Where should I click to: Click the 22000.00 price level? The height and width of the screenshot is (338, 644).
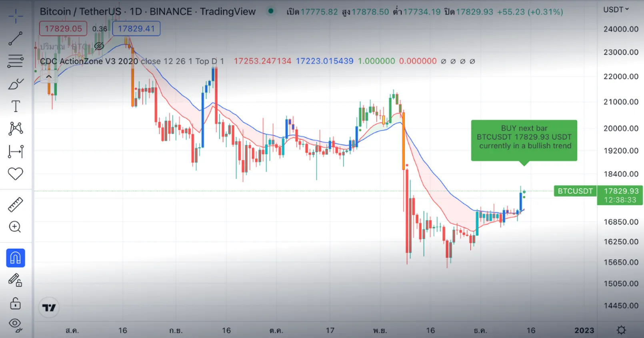pos(621,77)
